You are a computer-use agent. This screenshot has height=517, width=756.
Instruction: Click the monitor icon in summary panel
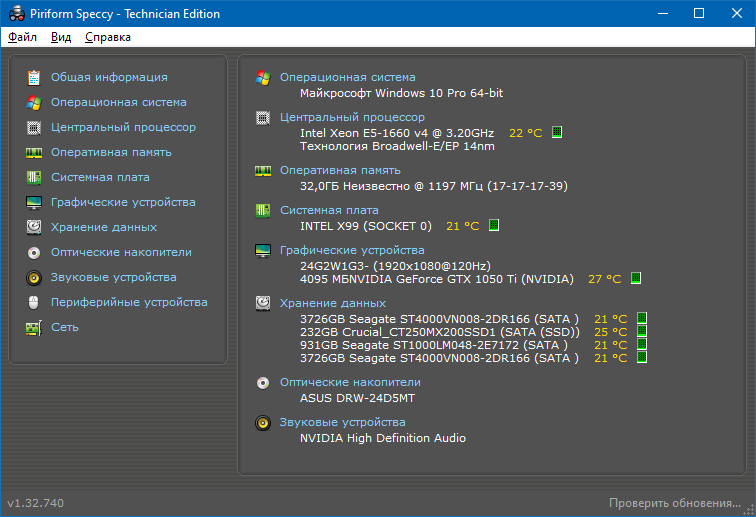pyautogui.click(x=263, y=250)
